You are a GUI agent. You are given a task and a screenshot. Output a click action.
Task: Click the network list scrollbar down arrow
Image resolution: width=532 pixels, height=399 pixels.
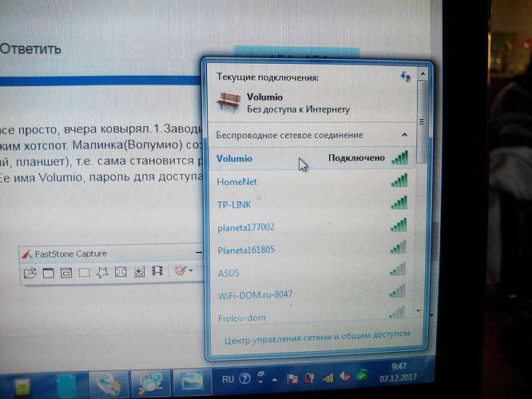[x=419, y=311]
